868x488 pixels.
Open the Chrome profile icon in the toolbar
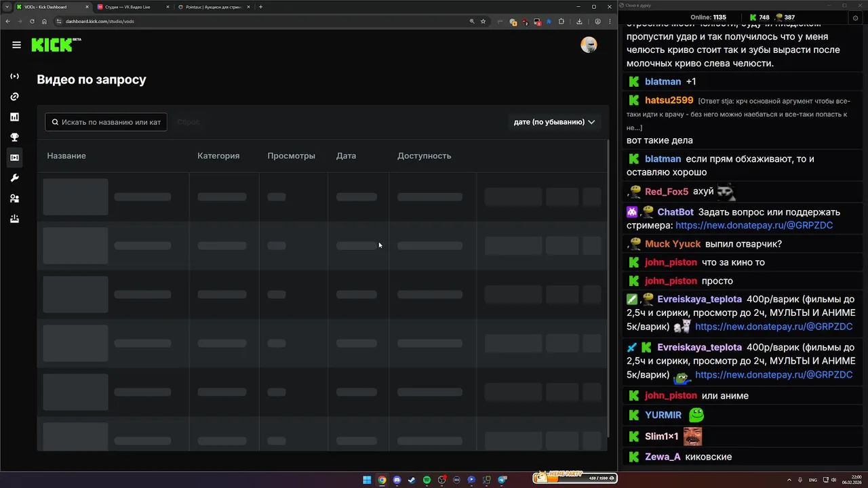point(597,21)
